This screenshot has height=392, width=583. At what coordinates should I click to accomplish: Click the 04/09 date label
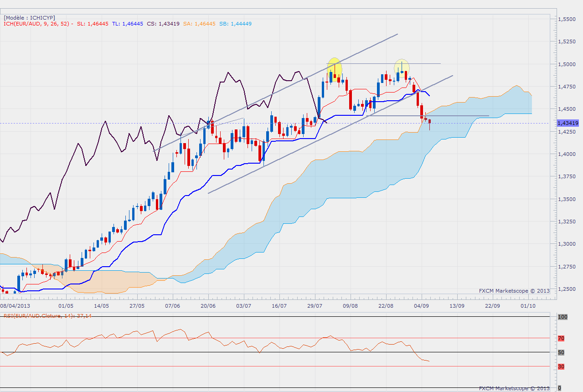coord(421,306)
